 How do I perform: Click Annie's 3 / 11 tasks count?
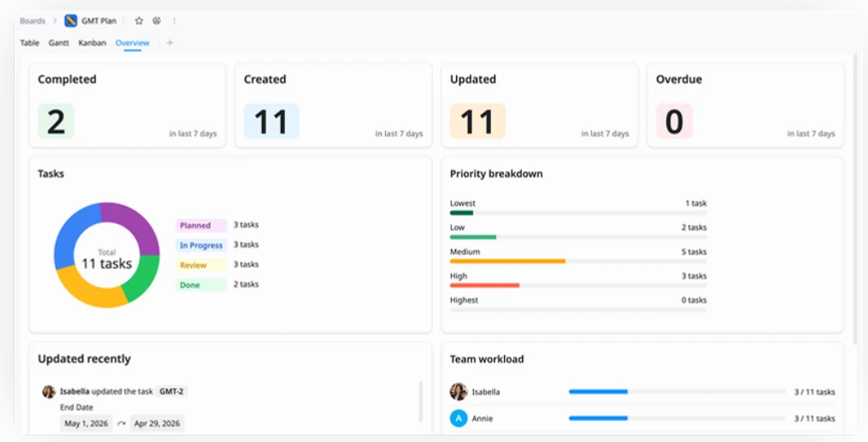click(x=815, y=418)
